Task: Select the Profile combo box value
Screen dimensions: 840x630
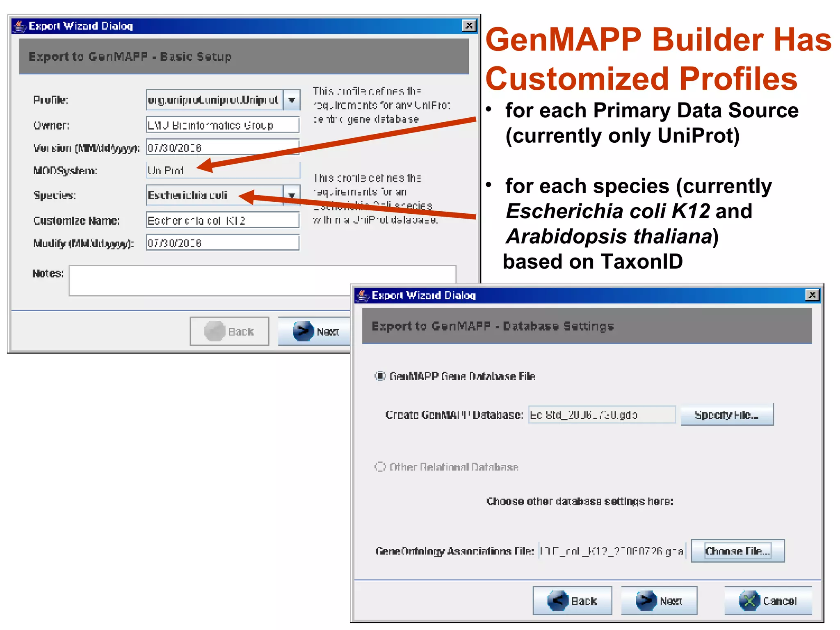Action: pos(215,100)
